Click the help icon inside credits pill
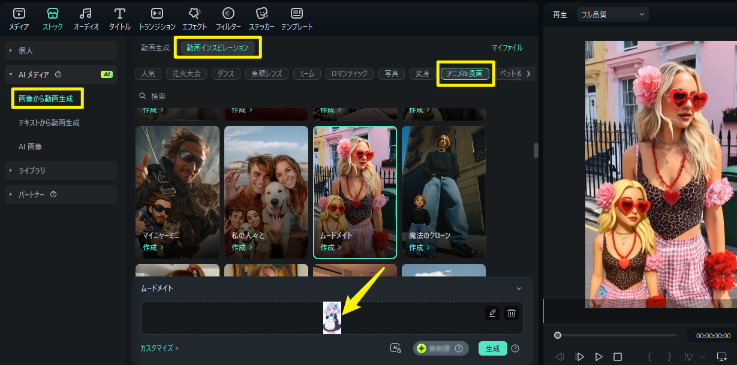 tap(459, 349)
